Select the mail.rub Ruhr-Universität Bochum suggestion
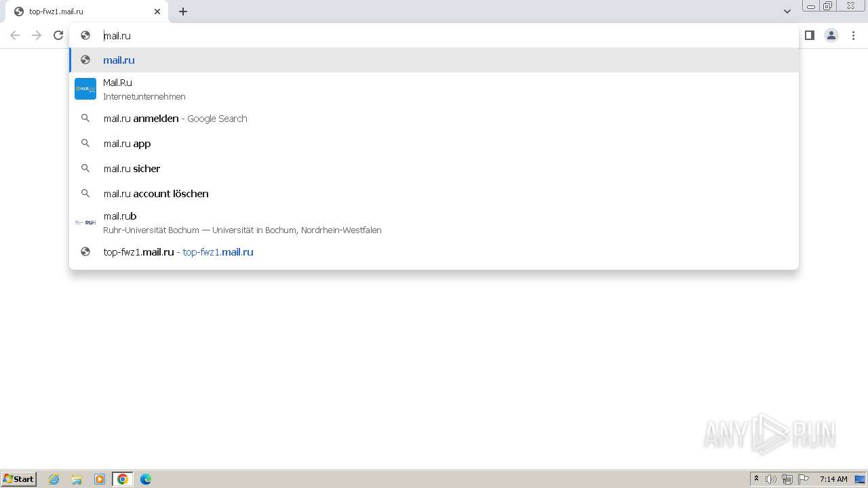Image resolution: width=868 pixels, height=488 pixels. 434,222
